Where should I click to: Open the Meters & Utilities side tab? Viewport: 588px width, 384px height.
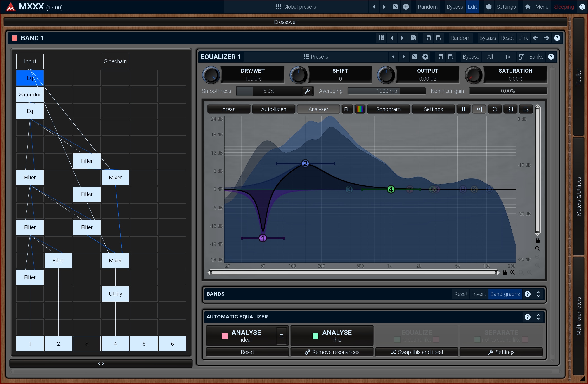click(578, 196)
